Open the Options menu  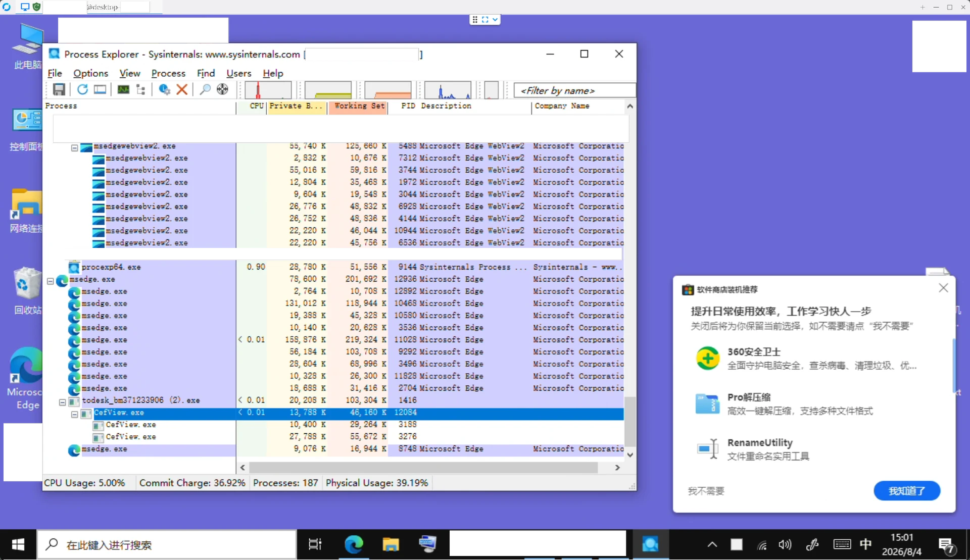coord(91,73)
